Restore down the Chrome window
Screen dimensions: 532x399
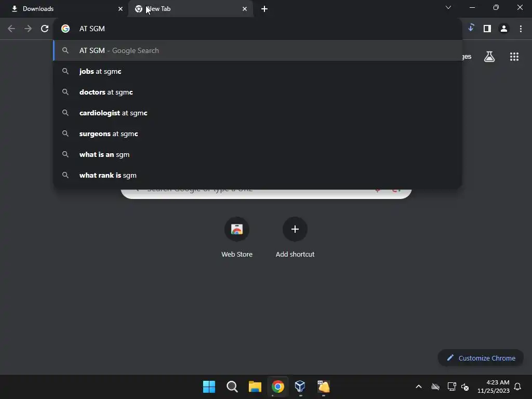tap(496, 7)
